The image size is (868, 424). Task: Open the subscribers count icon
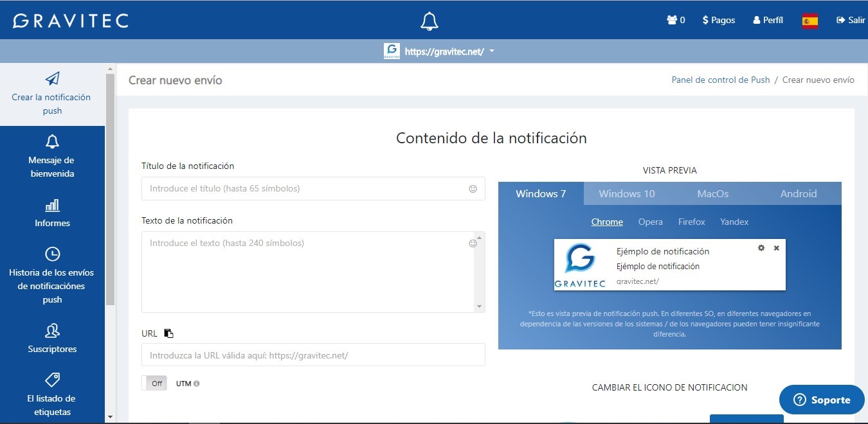(676, 20)
